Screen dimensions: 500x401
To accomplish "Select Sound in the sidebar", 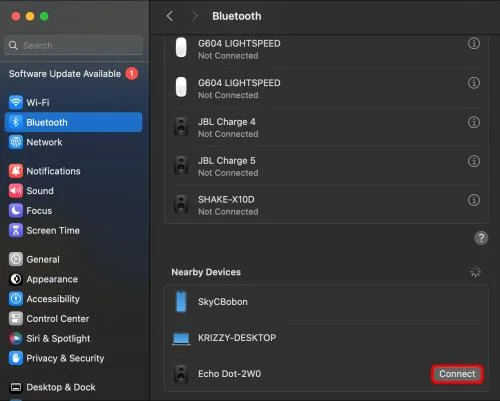I will click(x=73, y=191).
